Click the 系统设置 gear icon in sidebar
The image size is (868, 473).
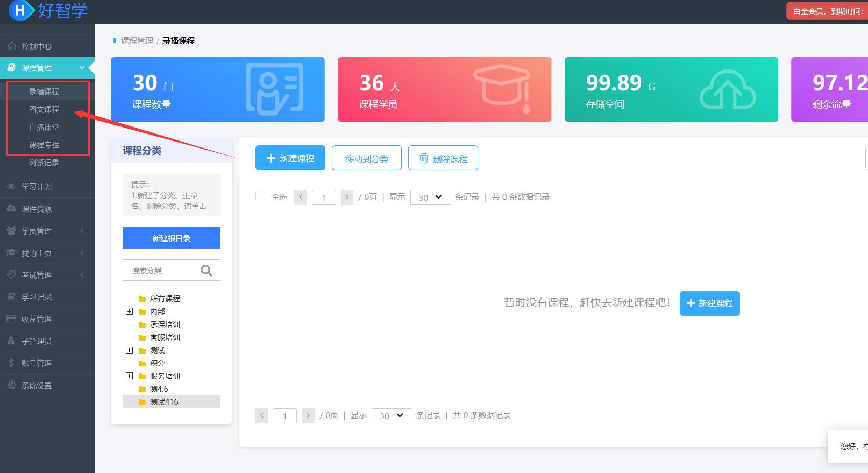point(11,385)
